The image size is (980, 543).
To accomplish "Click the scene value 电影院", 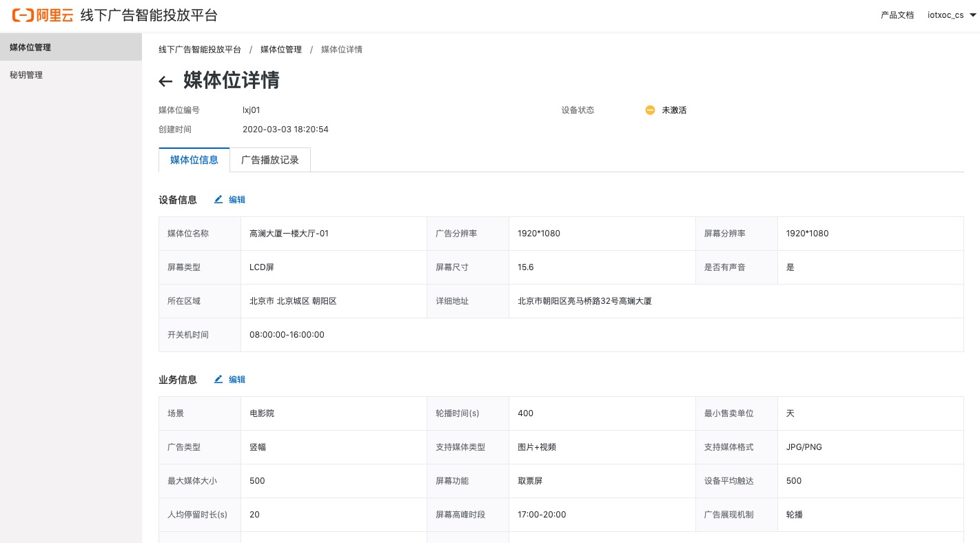I will click(262, 413).
